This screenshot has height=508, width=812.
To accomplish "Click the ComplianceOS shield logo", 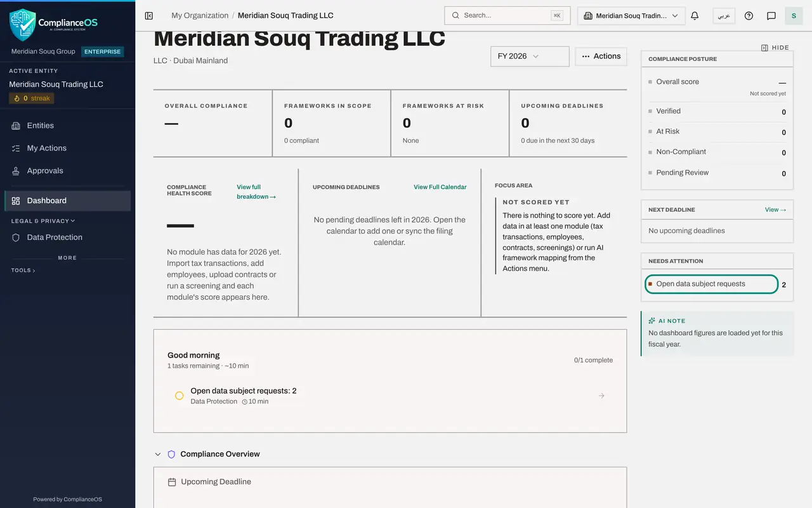I will click(x=23, y=25).
